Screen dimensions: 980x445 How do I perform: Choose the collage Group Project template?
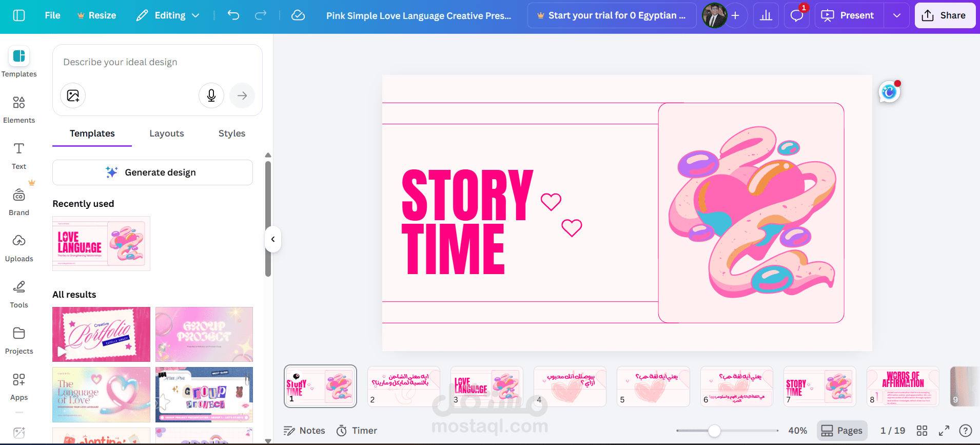pyautogui.click(x=204, y=395)
